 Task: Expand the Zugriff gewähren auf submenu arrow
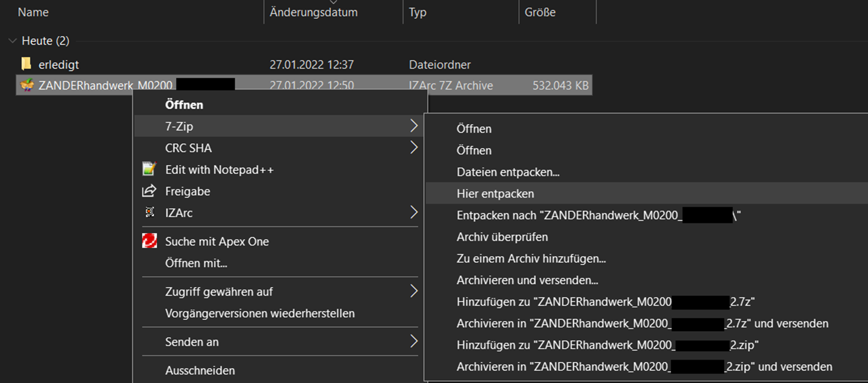(413, 292)
